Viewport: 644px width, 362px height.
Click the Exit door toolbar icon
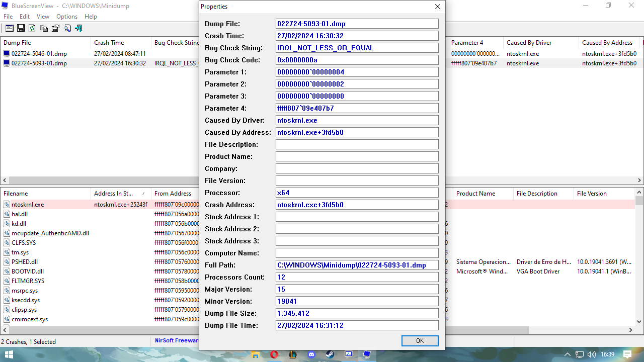tap(78, 28)
